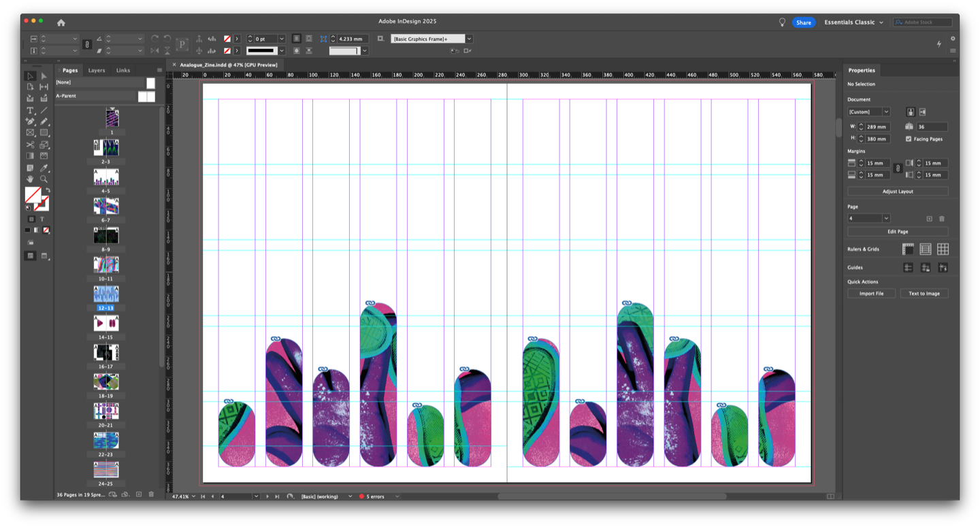Screen dimensions: 980x527
Task: Click the Home icon
Action: point(61,22)
